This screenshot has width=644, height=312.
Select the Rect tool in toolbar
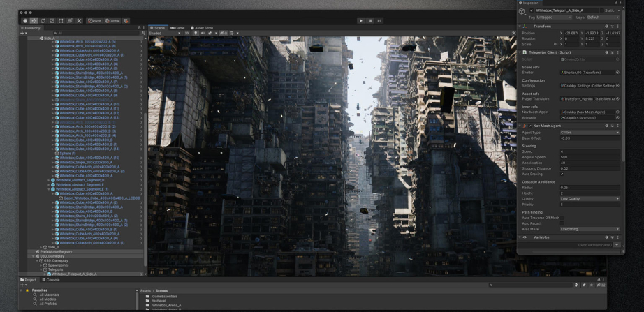point(61,20)
